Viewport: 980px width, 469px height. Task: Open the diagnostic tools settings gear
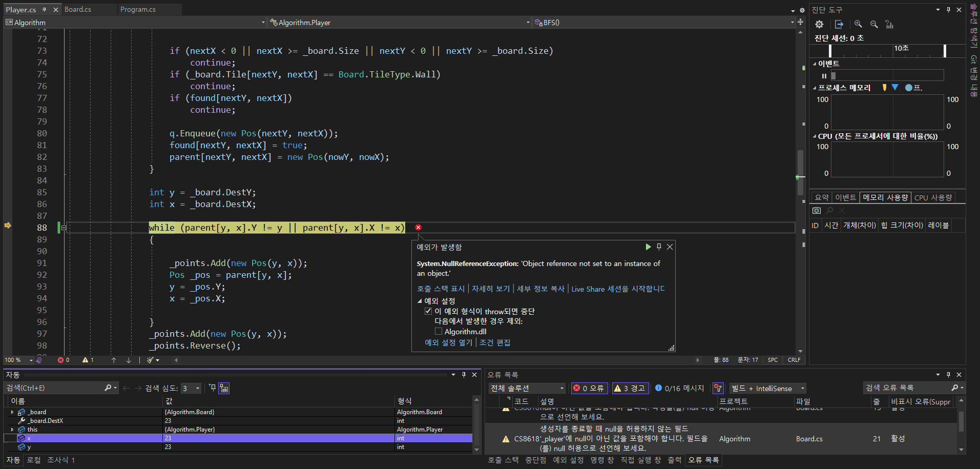(819, 24)
